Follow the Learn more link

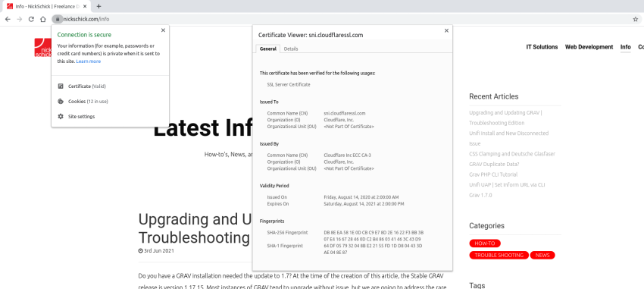(89, 61)
